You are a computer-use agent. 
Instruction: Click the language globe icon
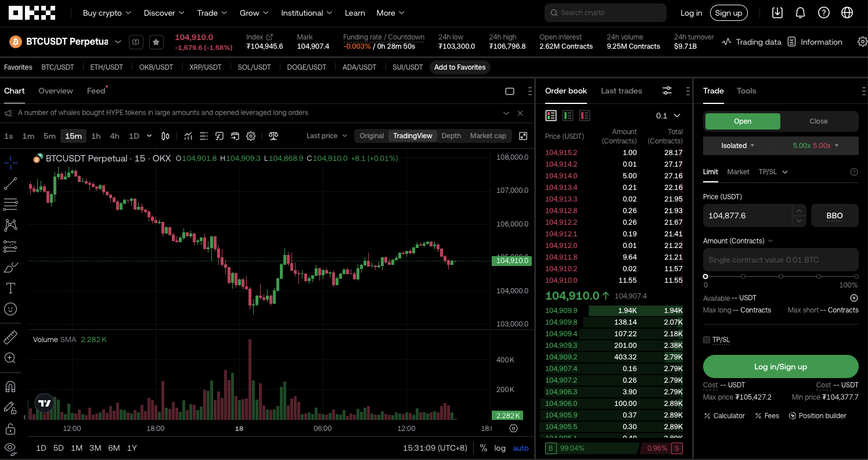pos(847,13)
